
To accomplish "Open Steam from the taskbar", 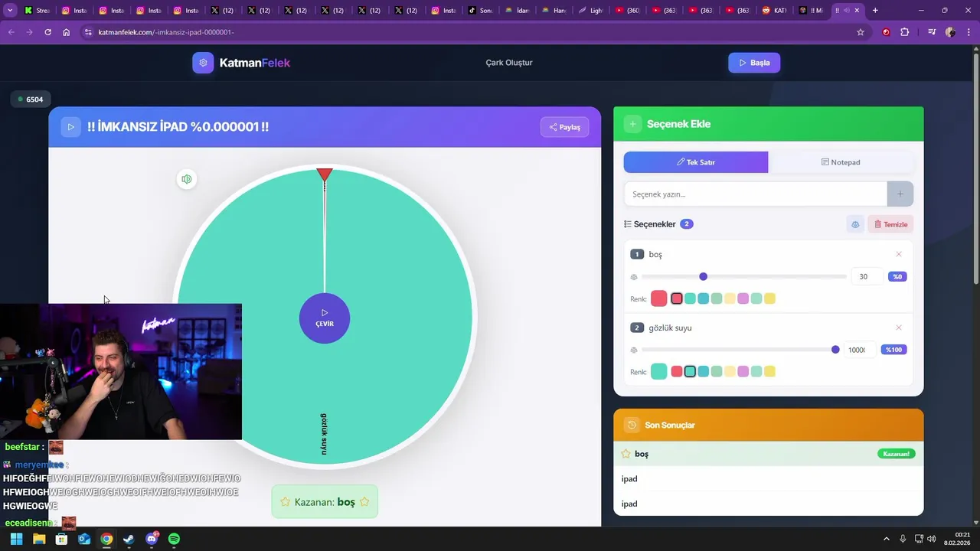I will 129,539.
